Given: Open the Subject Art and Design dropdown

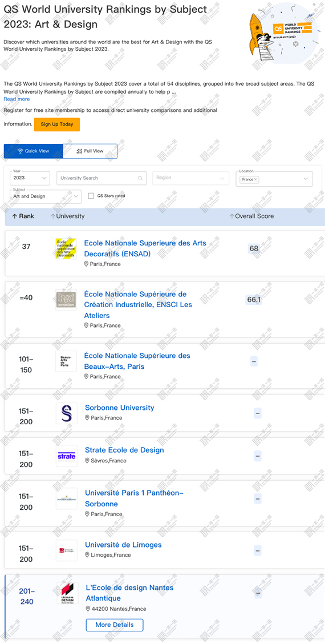Looking at the screenshot, I should click(x=46, y=196).
